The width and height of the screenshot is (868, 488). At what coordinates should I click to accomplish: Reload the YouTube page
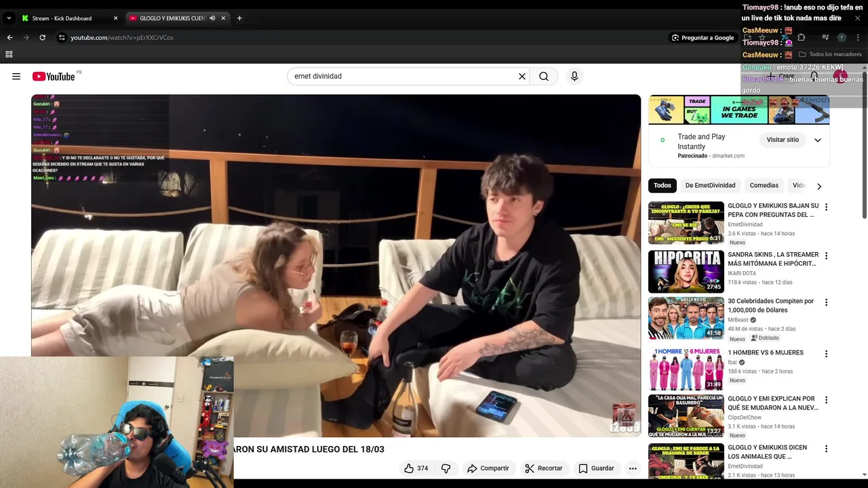(43, 38)
